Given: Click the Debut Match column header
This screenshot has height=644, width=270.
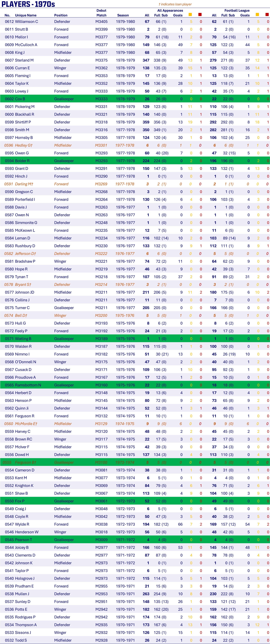Looking at the screenshot, I should tap(101, 13).
